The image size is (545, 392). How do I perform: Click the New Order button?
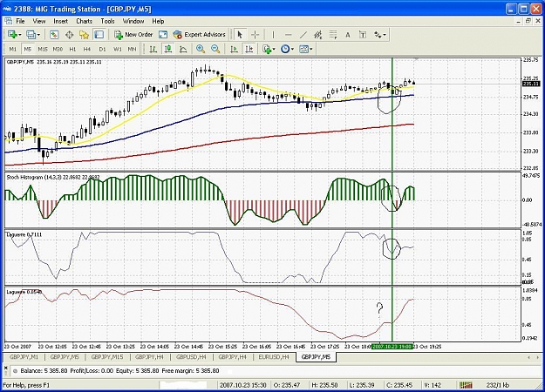pyautogui.click(x=133, y=34)
